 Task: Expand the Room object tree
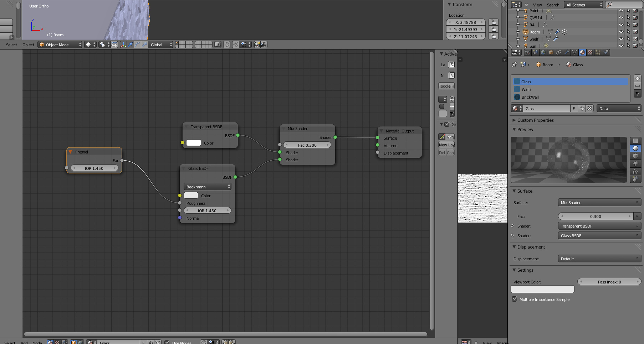coord(518,32)
